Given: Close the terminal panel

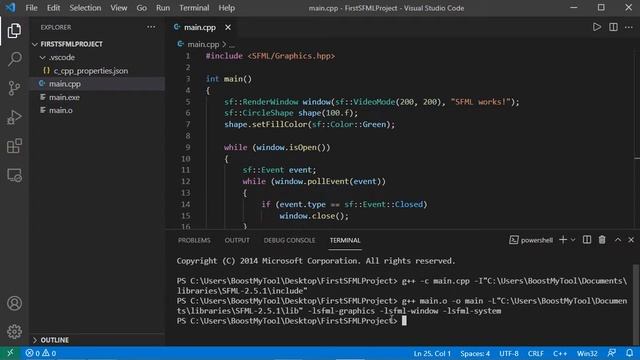Looking at the screenshot, I should pos(631,240).
